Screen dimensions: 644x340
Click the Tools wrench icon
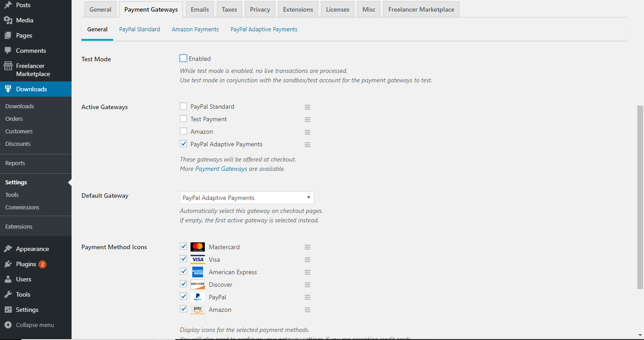8,294
